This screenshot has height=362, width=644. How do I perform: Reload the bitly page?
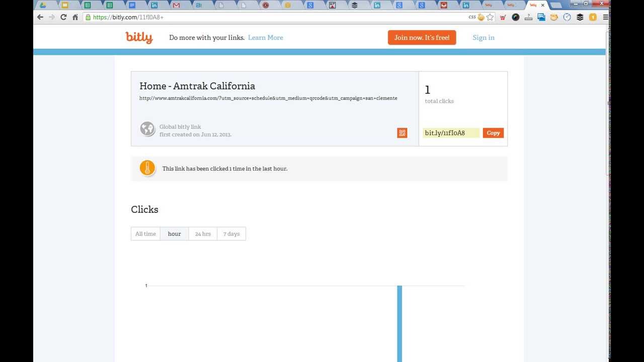[x=63, y=17]
